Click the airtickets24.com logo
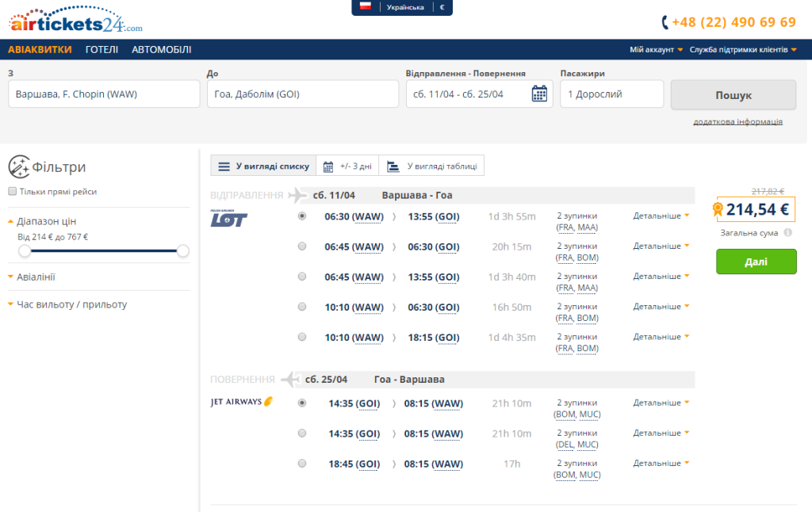The height and width of the screenshot is (512, 812). [x=75, y=20]
